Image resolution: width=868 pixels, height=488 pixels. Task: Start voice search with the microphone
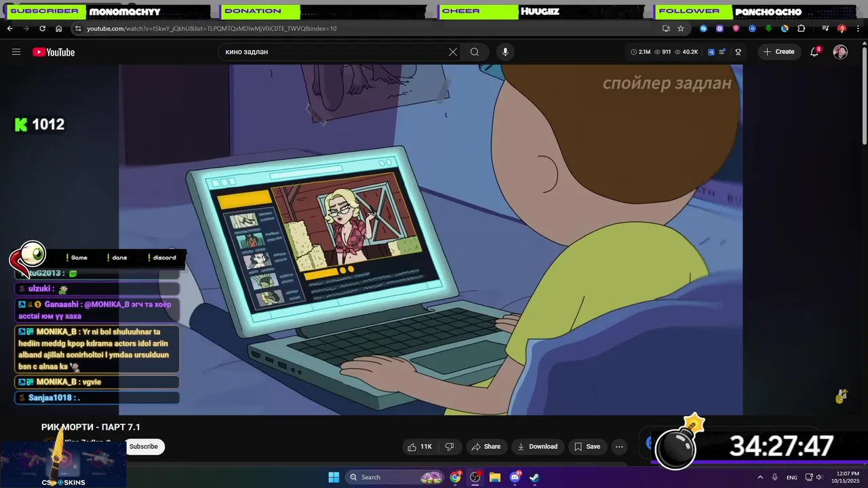tap(505, 52)
